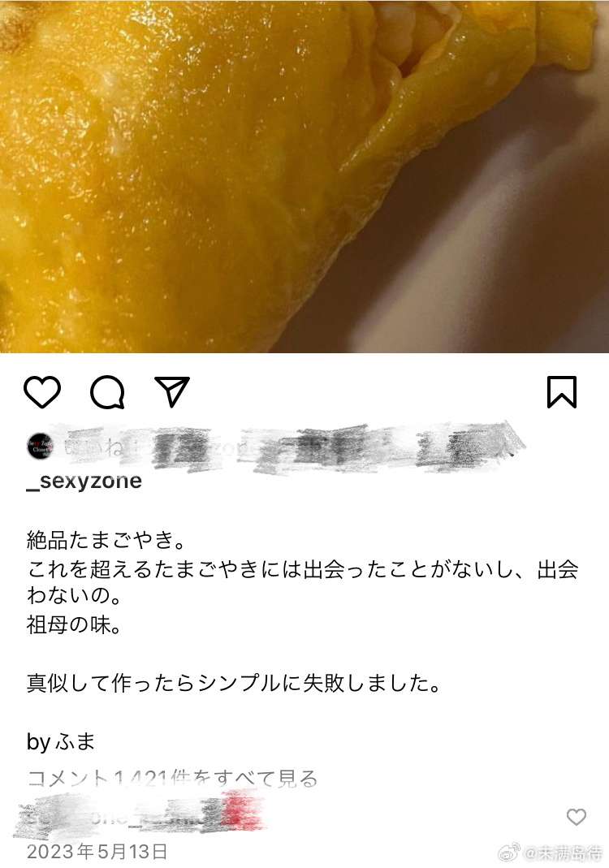Select caption line 祖母の味。
The image size is (609, 868).
[74, 625]
